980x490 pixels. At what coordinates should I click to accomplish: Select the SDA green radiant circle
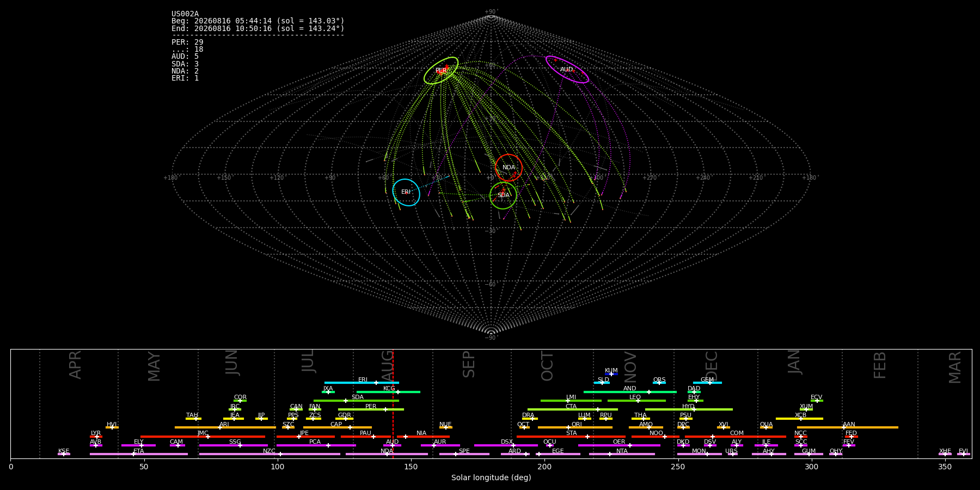click(x=503, y=195)
